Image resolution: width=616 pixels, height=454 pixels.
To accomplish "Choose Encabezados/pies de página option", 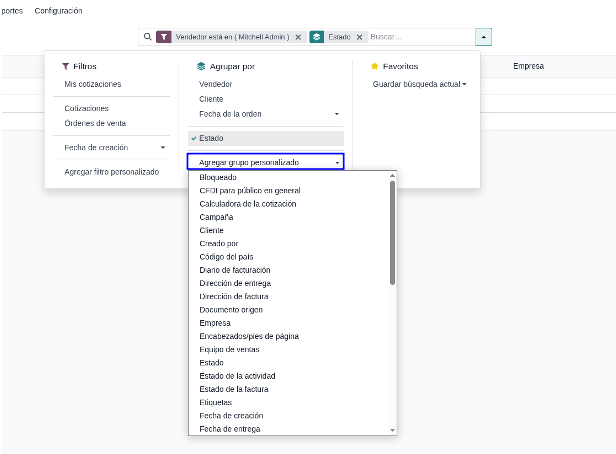I will point(289,336).
